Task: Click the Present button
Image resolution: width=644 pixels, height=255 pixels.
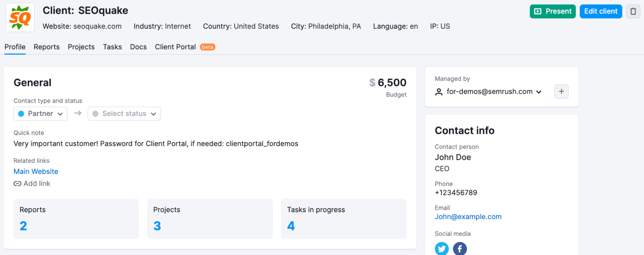Action: coord(553,12)
